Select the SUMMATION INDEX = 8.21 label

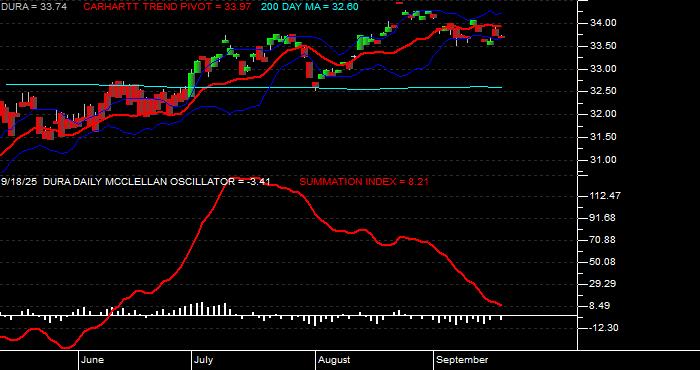364,182
